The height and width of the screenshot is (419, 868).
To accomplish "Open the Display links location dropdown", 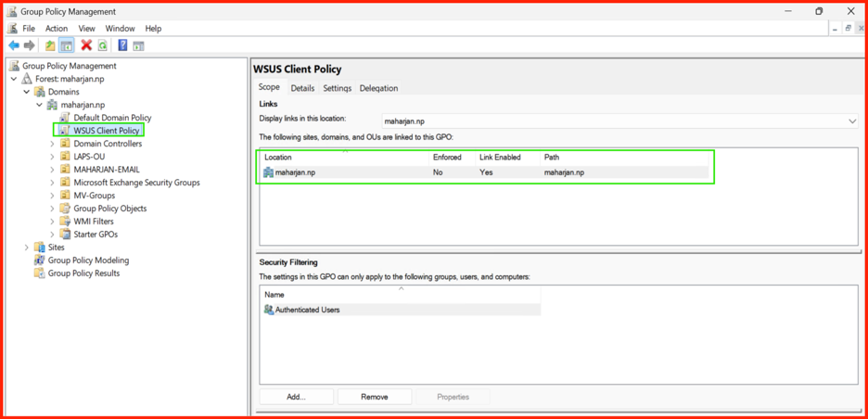I will click(852, 121).
